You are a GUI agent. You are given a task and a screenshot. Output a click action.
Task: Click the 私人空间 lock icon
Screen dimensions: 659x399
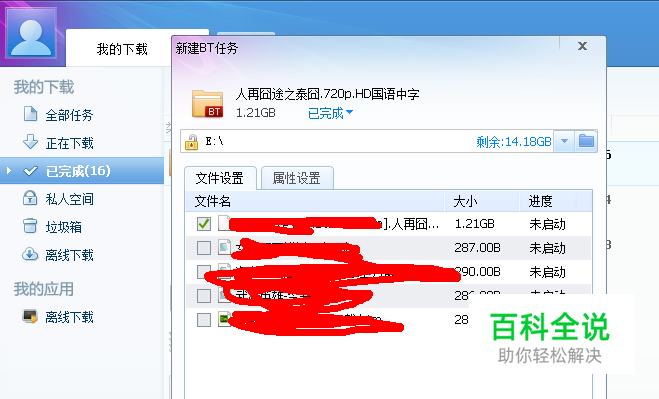[x=30, y=198]
